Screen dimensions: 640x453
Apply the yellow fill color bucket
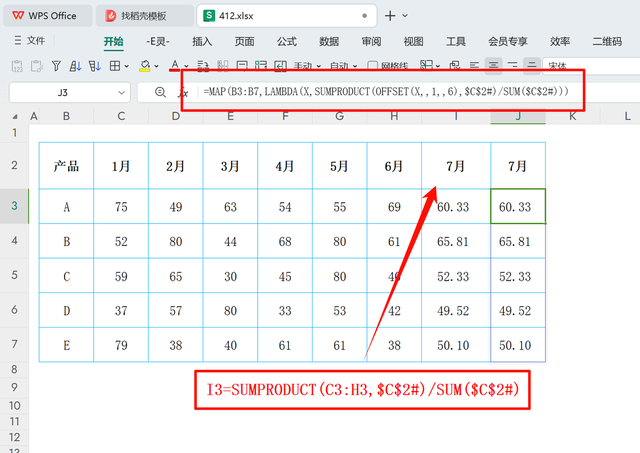click(145, 66)
